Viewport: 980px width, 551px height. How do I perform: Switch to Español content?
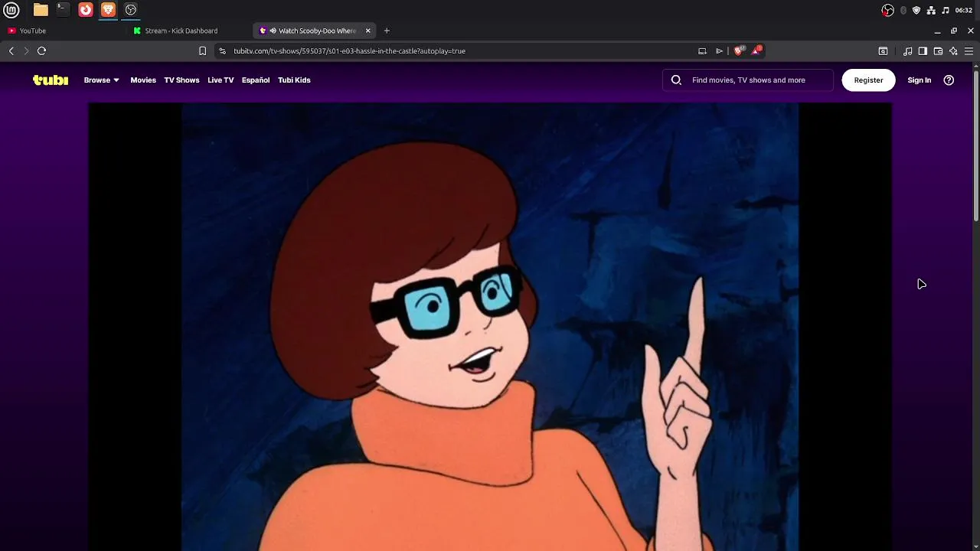point(256,80)
